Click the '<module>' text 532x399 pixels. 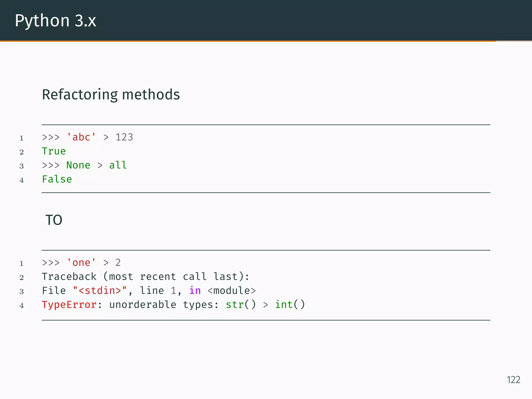pyautogui.click(x=232, y=291)
